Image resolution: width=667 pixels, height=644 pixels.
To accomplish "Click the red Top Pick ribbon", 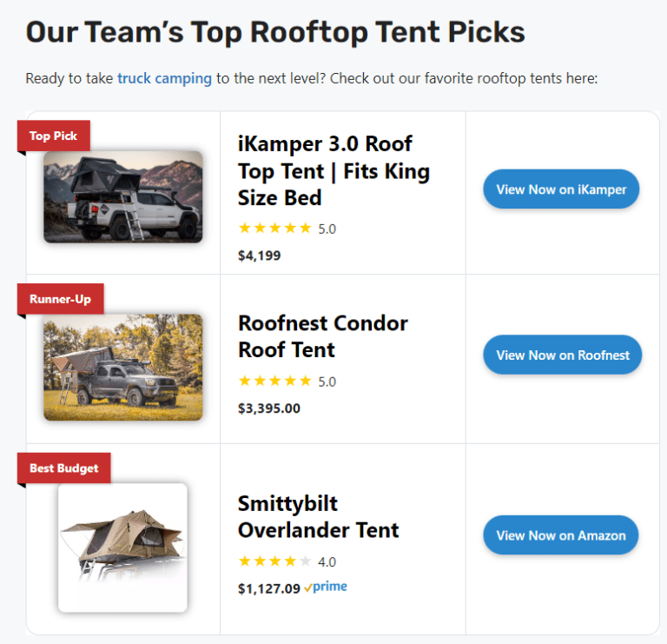I will (x=53, y=136).
